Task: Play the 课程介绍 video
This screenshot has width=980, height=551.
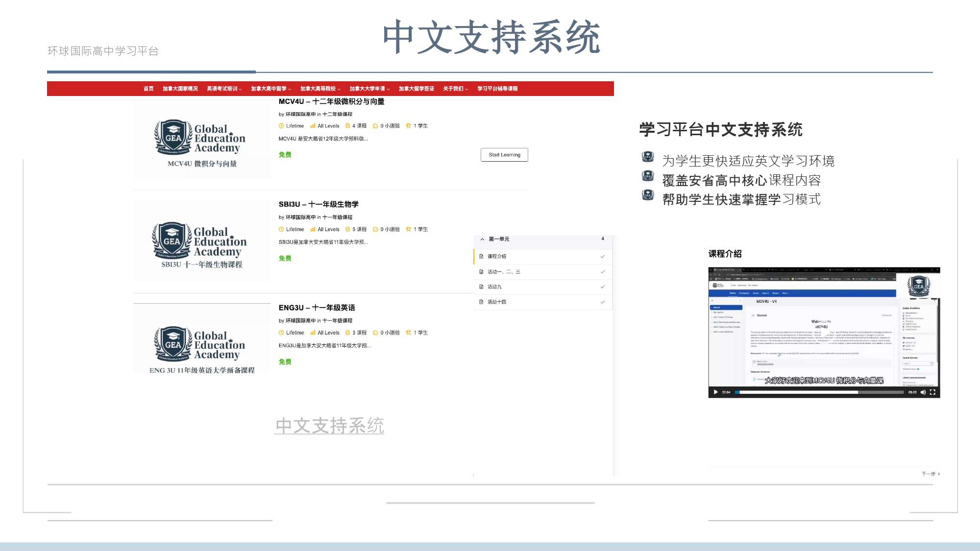Action: [x=716, y=392]
